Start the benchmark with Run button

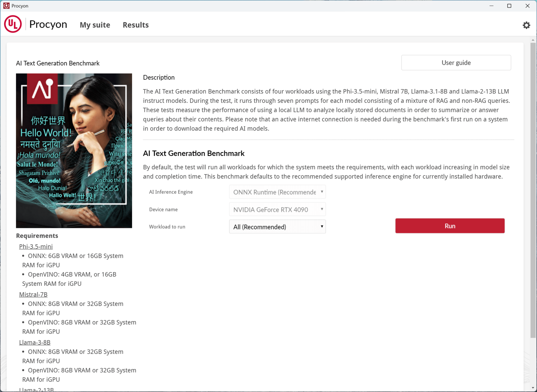pos(450,226)
